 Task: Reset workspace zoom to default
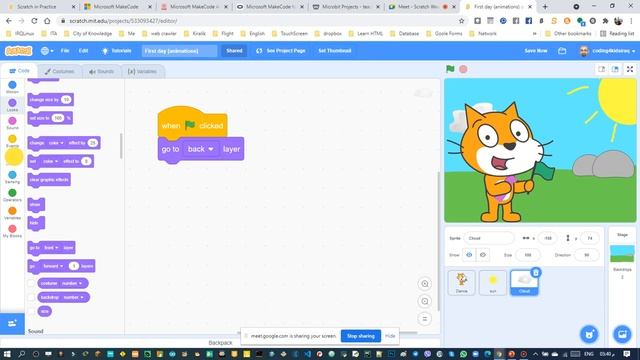coord(424,319)
